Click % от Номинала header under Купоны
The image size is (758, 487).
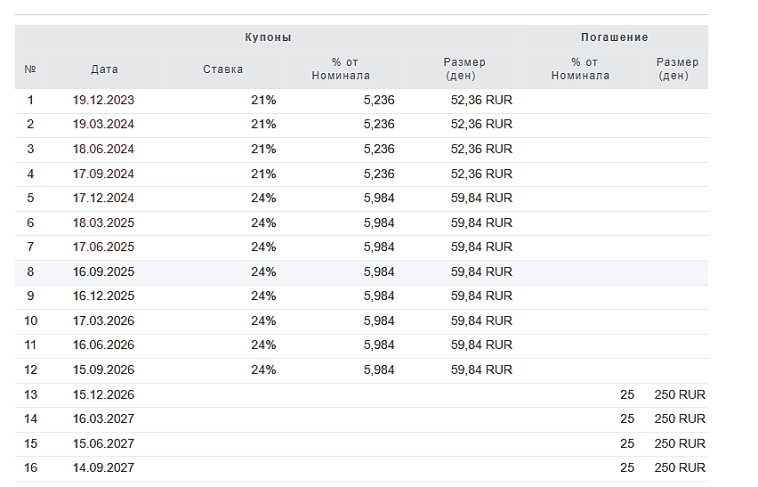[x=340, y=69]
